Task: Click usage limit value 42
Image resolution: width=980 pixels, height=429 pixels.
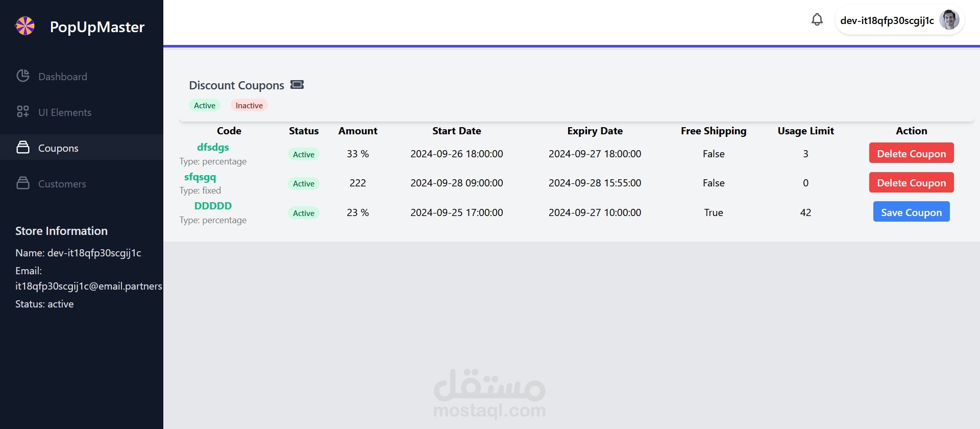Action: [805, 212]
